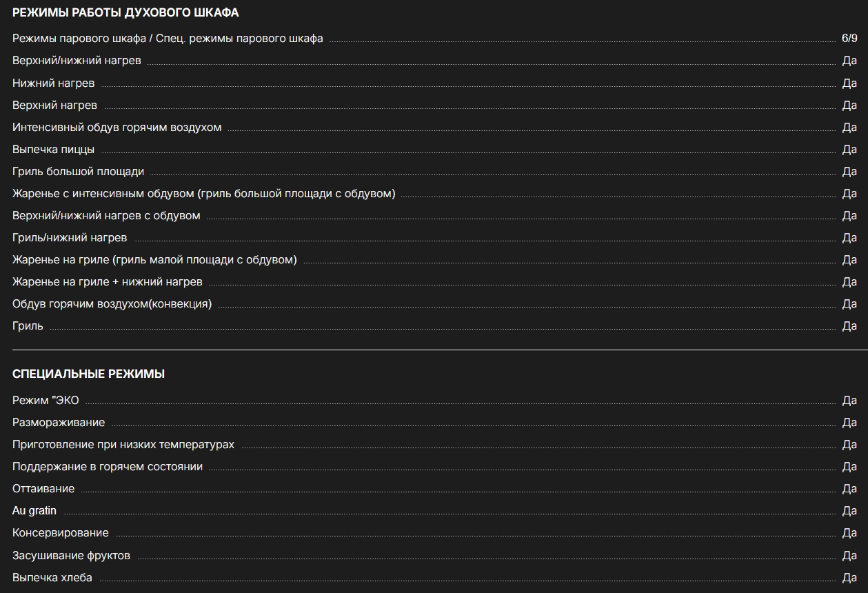This screenshot has width=868, height=593.
Task: Select the Обдув горячим воздухом(конвекция) label
Action: 112,303
